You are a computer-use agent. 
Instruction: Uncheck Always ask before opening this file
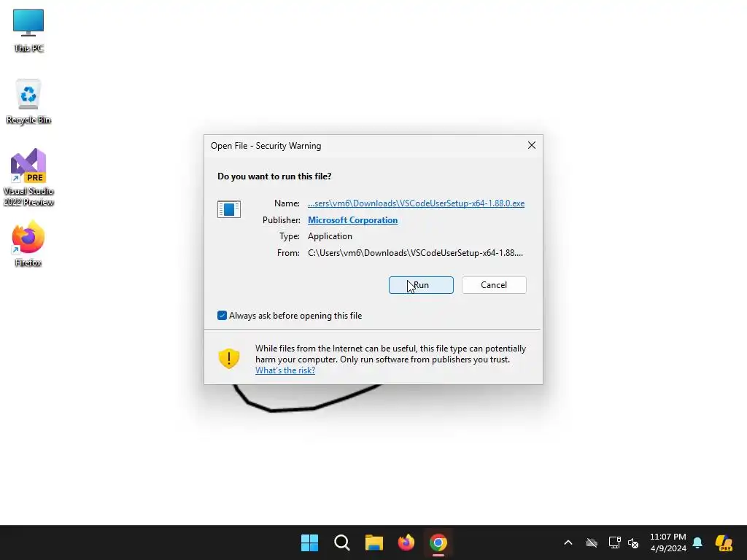click(222, 315)
